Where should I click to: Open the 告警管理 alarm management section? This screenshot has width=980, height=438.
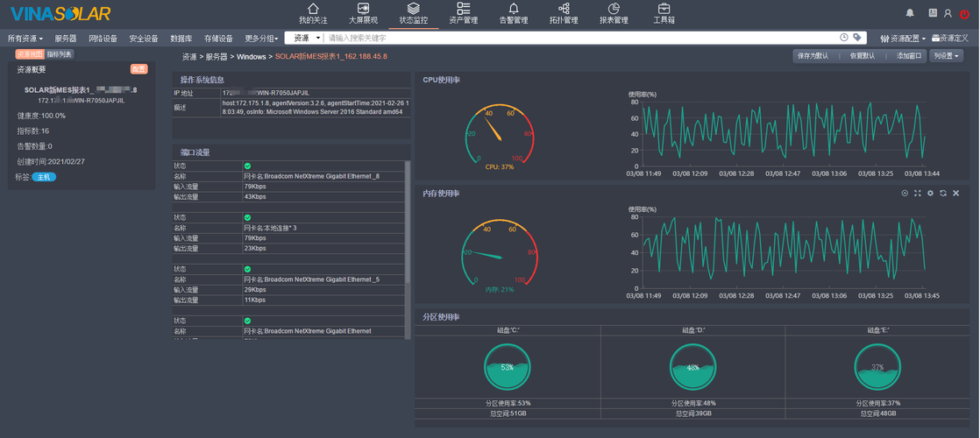(514, 13)
